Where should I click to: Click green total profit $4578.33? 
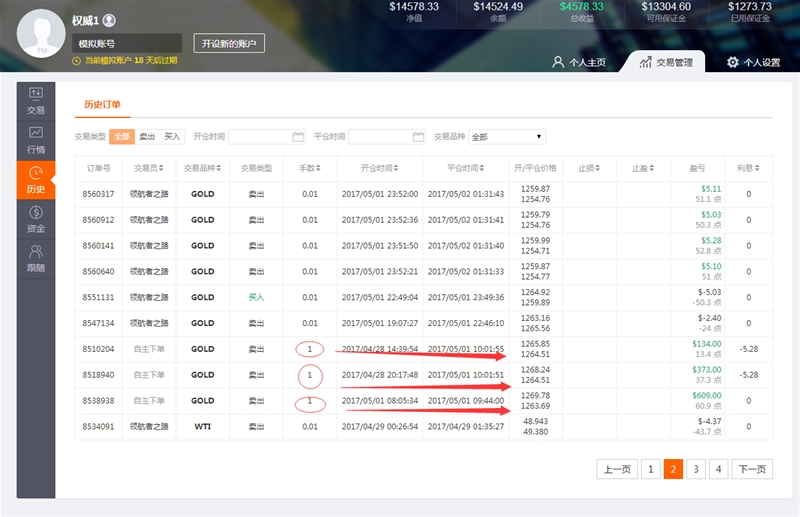click(x=582, y=7)
